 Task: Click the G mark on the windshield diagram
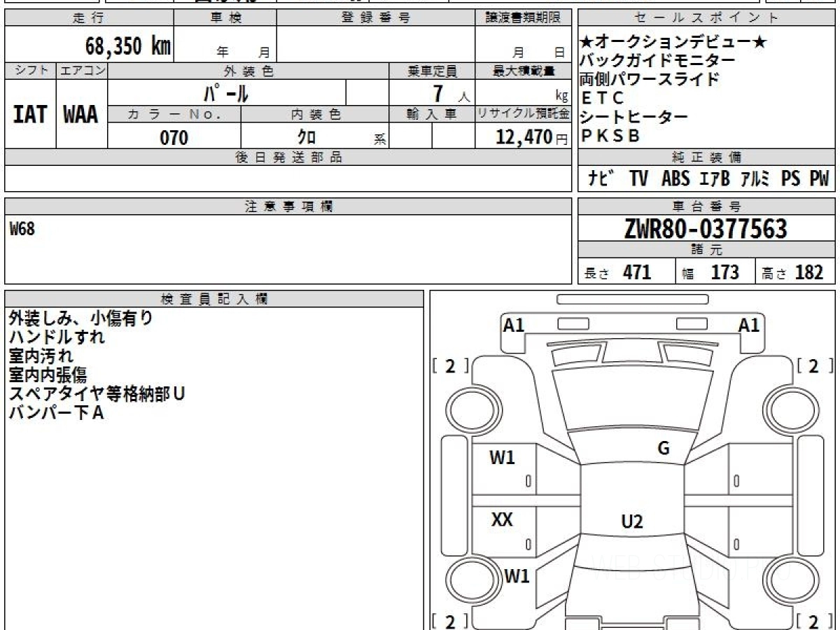664,449
